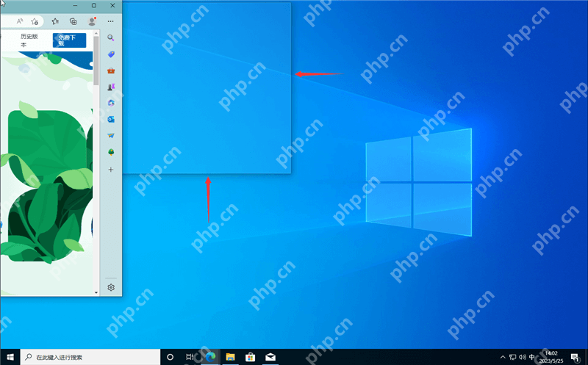Open the 历史版本 link on the page
This screenshot has height=365, width=588.
point(29,40)
